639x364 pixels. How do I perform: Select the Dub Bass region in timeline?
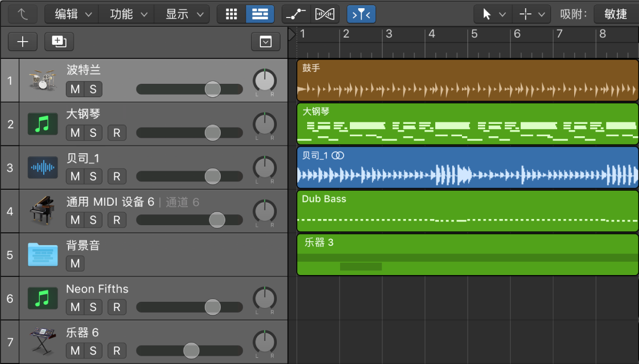point(467,211)
